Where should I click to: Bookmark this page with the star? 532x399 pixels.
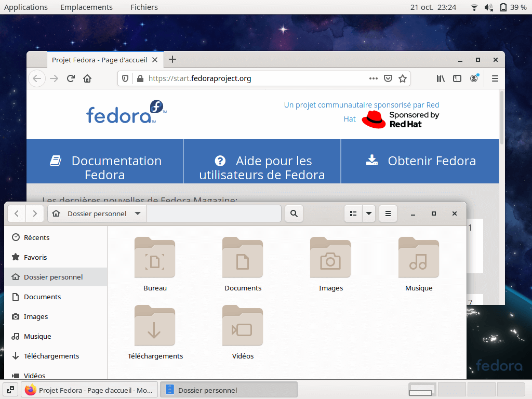point(403,79)
